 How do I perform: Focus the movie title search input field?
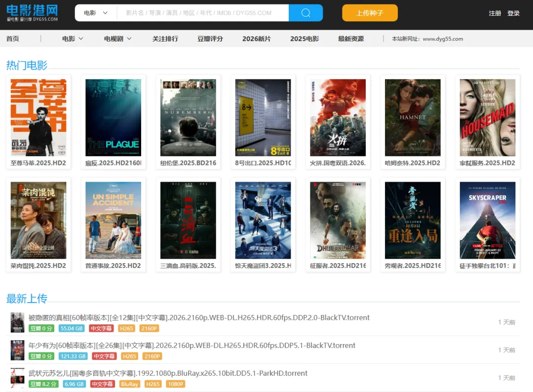tap(203, 13)
